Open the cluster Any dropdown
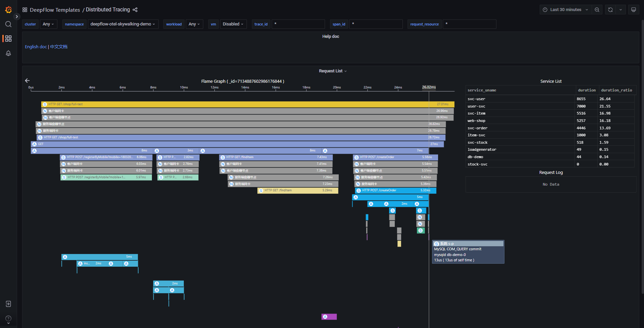 (48, 24)
